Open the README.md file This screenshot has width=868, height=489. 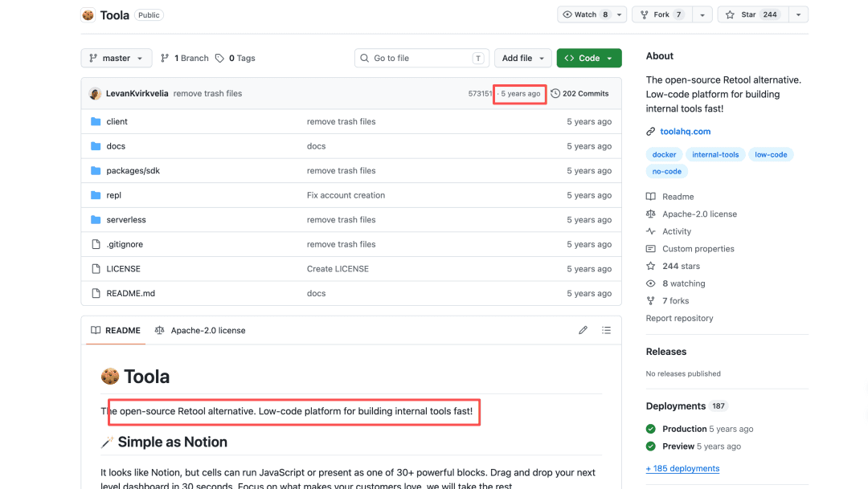pyautogui.click(x=131, y=293)
